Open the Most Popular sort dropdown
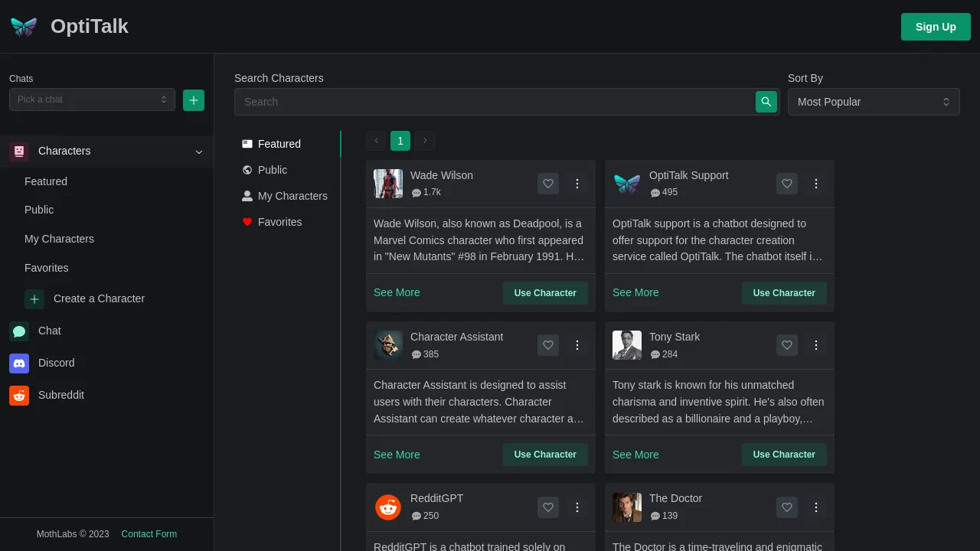Viewport: 980px width, 551px height. pyautogui.click(x=874, y=102)
